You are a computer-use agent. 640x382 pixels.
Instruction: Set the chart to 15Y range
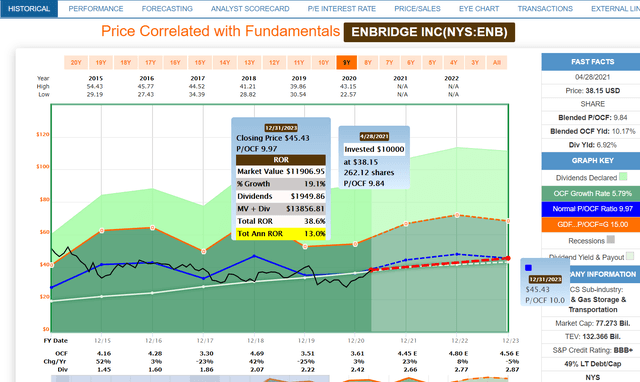pyautogui.click(x=200, y=62)
